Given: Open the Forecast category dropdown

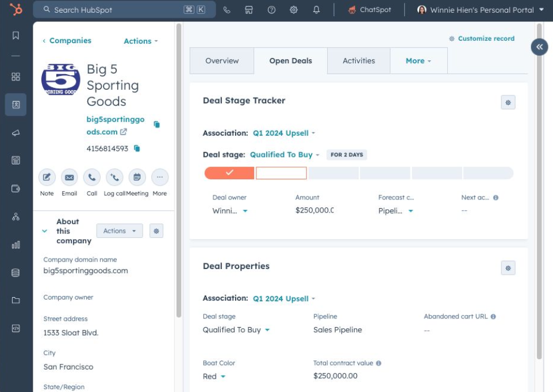Looking at the screenshot, I should pyautogui.click(x=395, y=211).
